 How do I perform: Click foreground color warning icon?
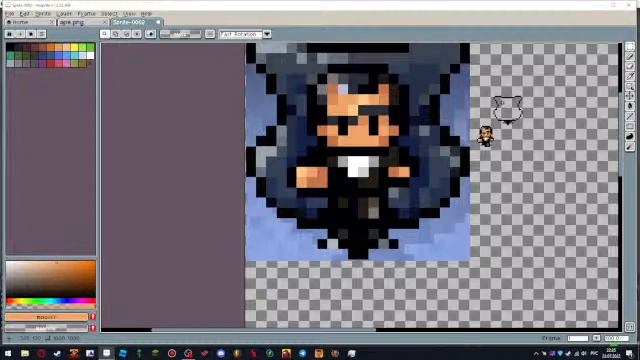(x=93, y=317)
